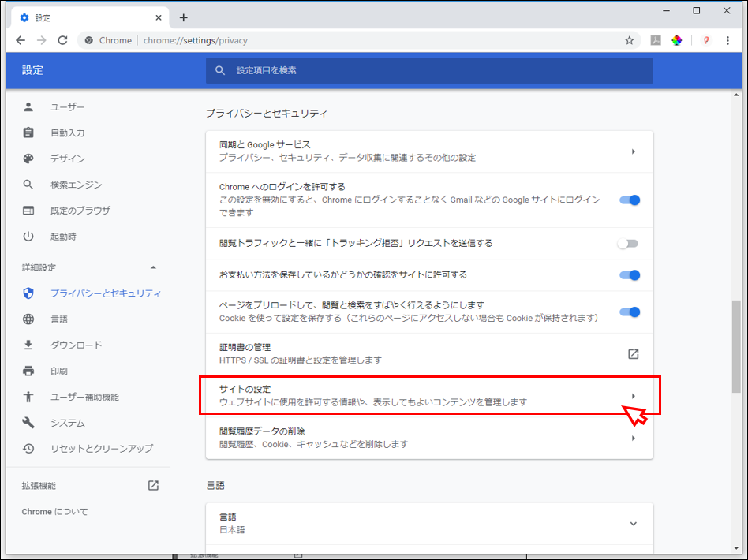Toggle お支払い方法 check permission switch
The width and height of the screenshot is (748, 560).
coord(629,275)
